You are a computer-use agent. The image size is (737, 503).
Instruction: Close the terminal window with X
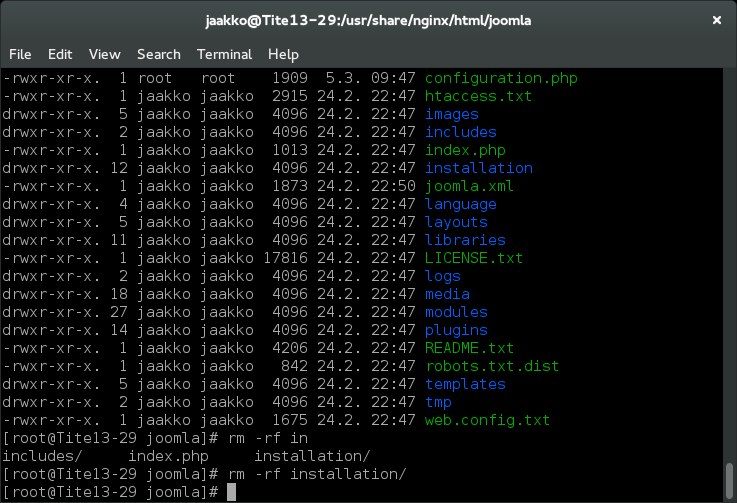coord(717,20)
